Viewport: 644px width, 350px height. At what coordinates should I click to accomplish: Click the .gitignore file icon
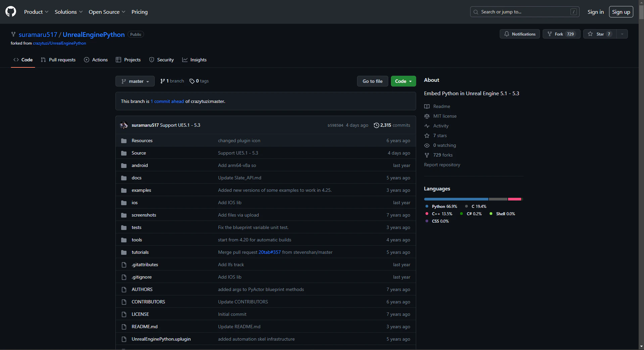tap(124, 277)
